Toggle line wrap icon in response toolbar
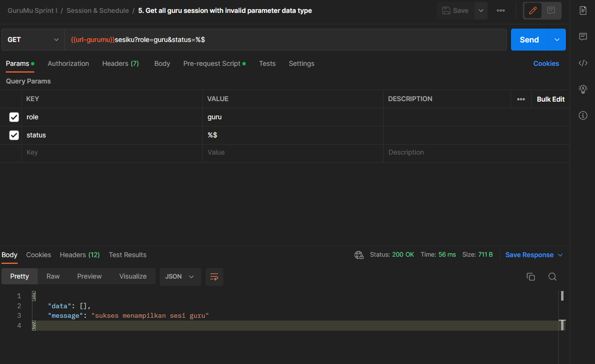Image resolution: width=595 pixels, height=364 pixels. (214, 277)
